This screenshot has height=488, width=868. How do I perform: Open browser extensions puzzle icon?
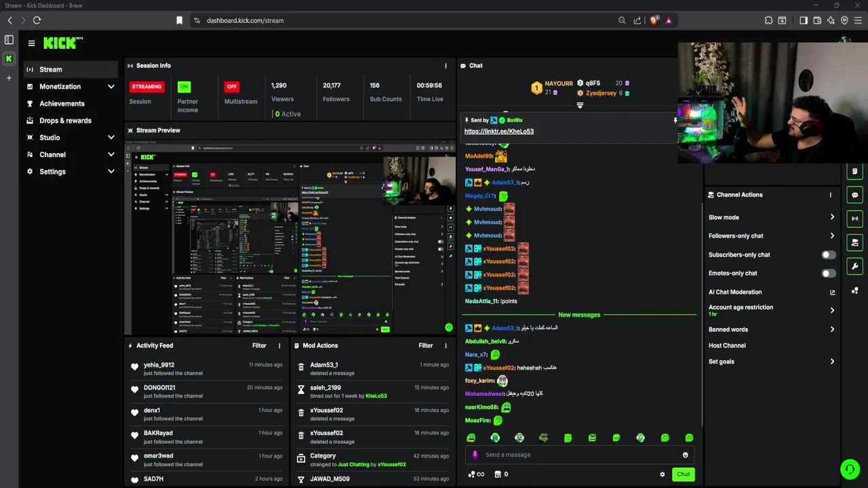[768, 20]
